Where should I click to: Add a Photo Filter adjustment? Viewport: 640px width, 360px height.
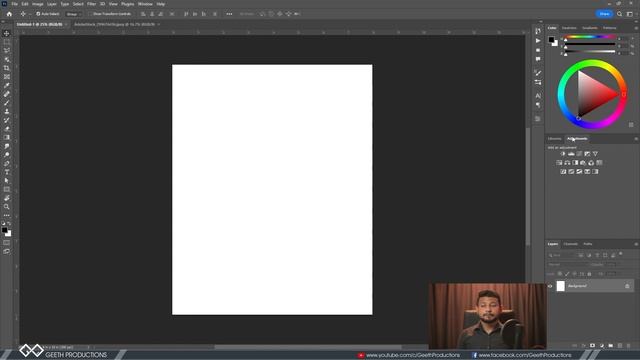tap(583, 163)
